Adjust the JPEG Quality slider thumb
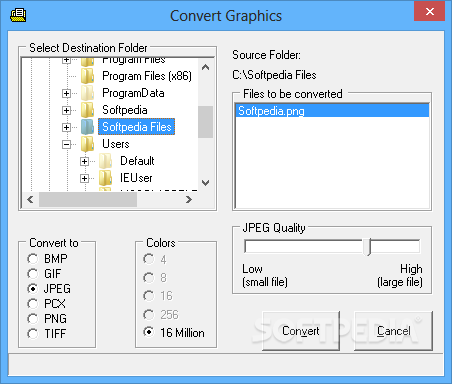Viewport: 452px width, 384px height. [x=368, y=247]
